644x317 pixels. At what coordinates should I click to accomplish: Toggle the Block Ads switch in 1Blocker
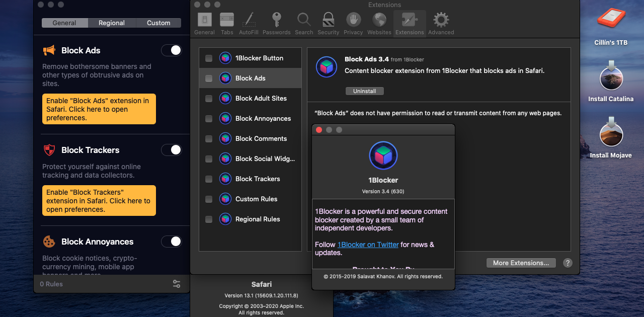point(172,50)
